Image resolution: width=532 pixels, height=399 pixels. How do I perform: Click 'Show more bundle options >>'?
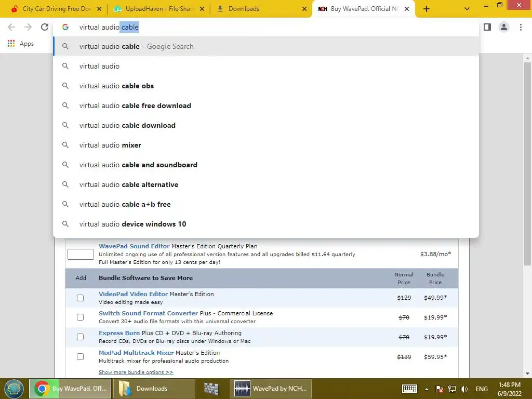pos(136,372)
